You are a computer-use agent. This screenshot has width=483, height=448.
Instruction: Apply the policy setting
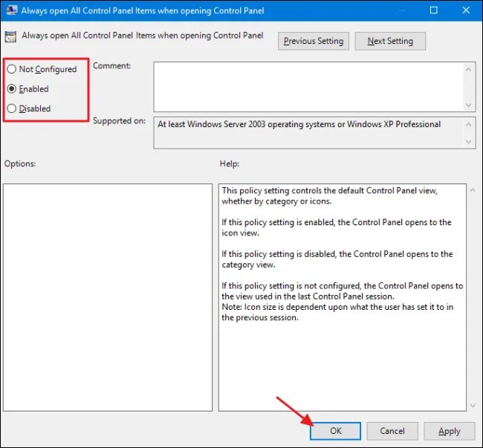[x=449, y=431]
